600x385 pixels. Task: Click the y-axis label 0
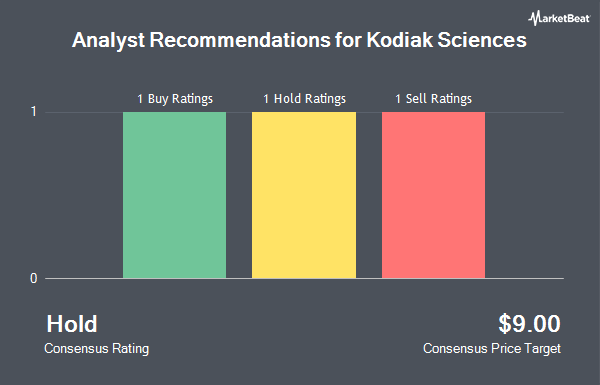coord(34,278)
